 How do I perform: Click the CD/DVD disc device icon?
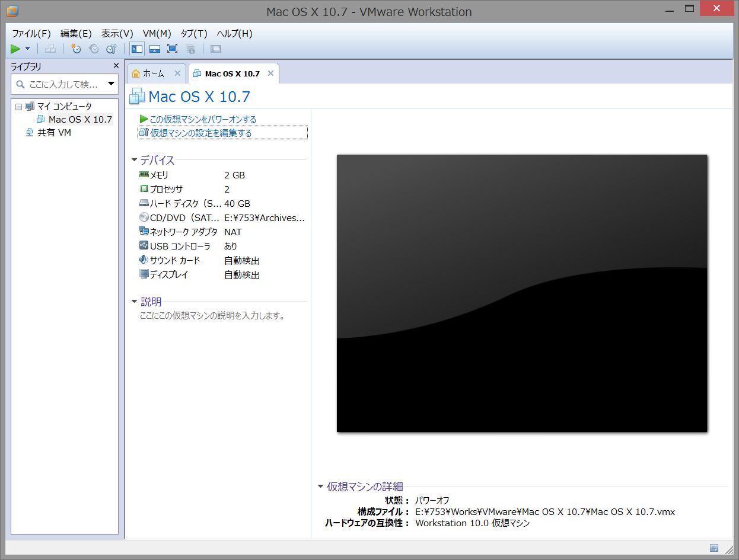tap(144, 217)
